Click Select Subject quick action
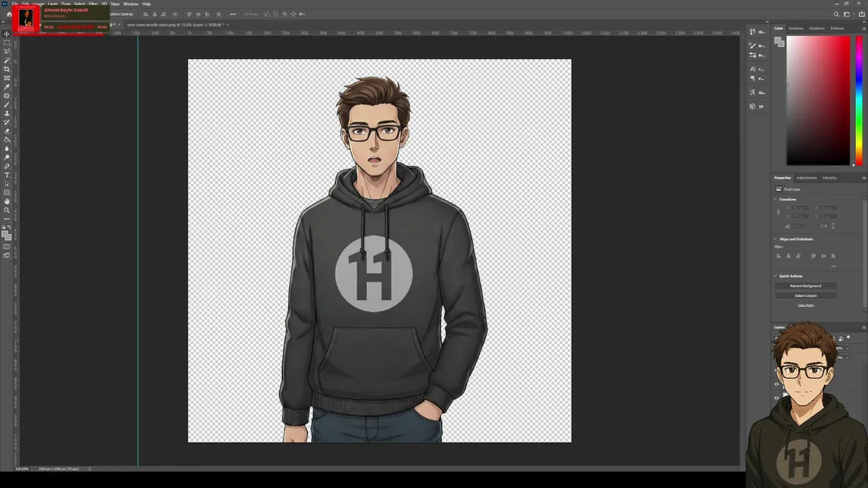Image resolution: width=868 pixels, height=488 pixels. (x=806, y=296)
